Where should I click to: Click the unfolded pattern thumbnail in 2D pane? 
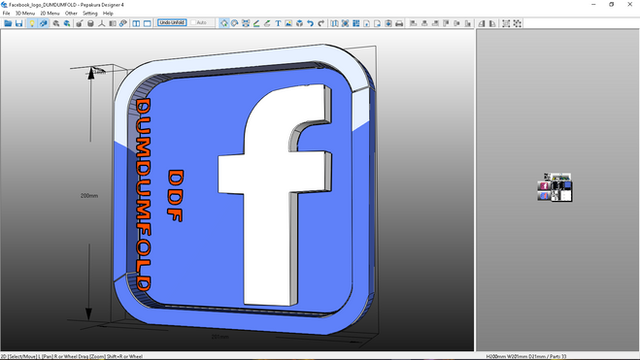[555, 187]
